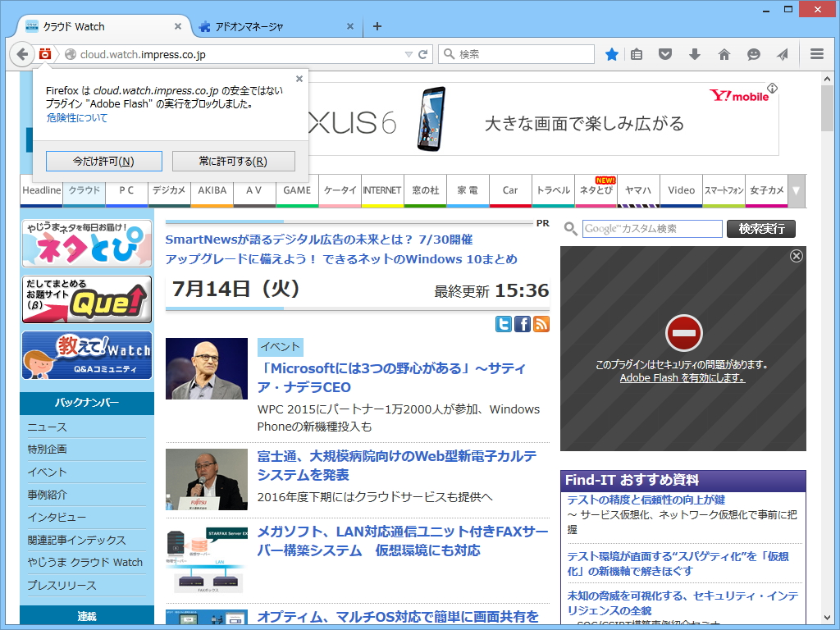
Task: Click 今だけ許可 to allow Flash once
Action: coord(103,161)
